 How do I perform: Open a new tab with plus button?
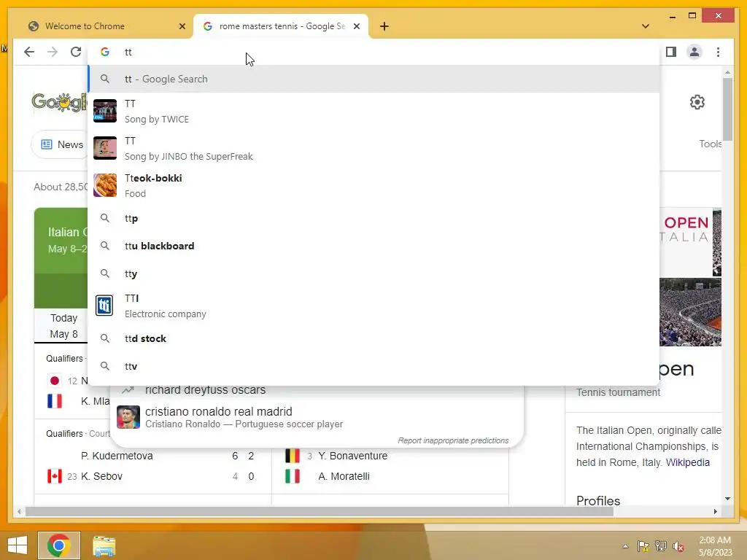[x=384, y=26]
